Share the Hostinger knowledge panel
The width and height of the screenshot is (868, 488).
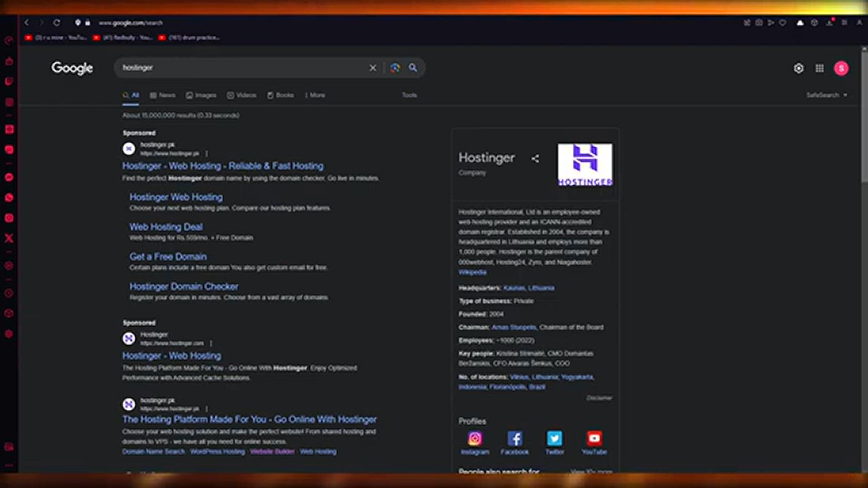(535, 159)
